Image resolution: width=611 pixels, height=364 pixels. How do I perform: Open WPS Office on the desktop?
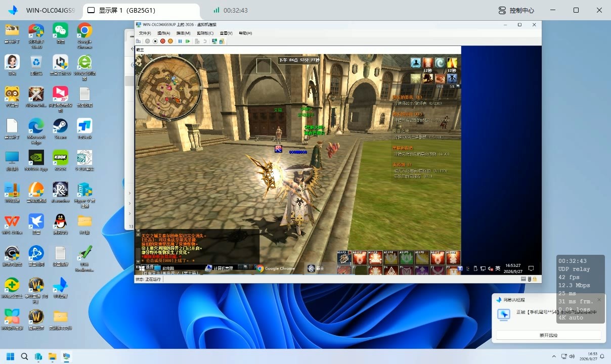click(12, 224)
